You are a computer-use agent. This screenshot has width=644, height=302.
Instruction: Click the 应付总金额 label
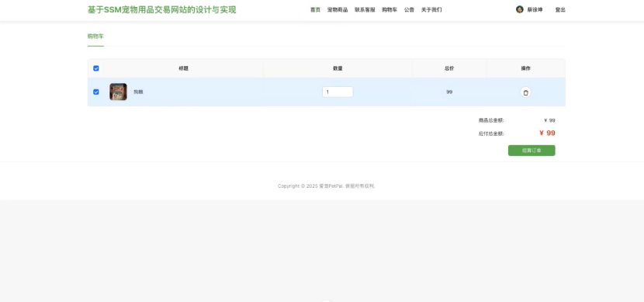pos(491,134)
